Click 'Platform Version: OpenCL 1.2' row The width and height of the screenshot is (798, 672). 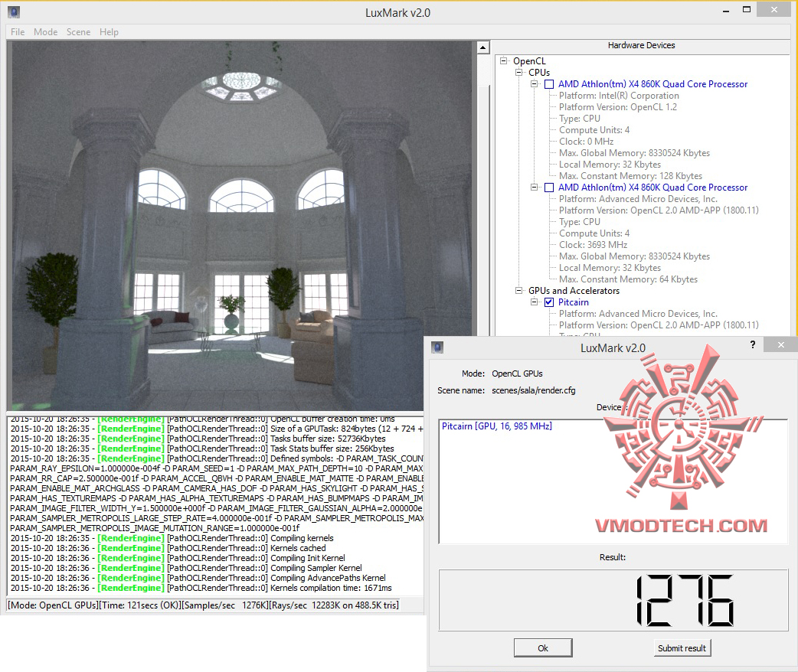point(618,107)
